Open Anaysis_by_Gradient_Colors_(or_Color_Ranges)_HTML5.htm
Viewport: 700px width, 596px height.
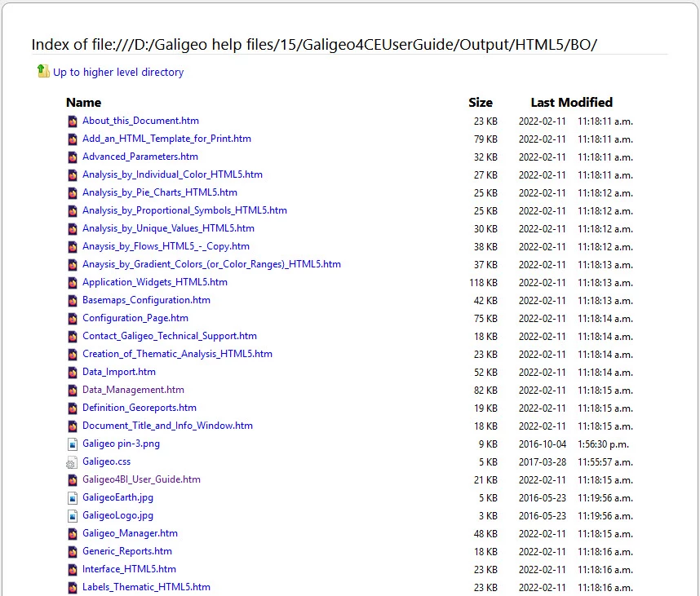211,264
